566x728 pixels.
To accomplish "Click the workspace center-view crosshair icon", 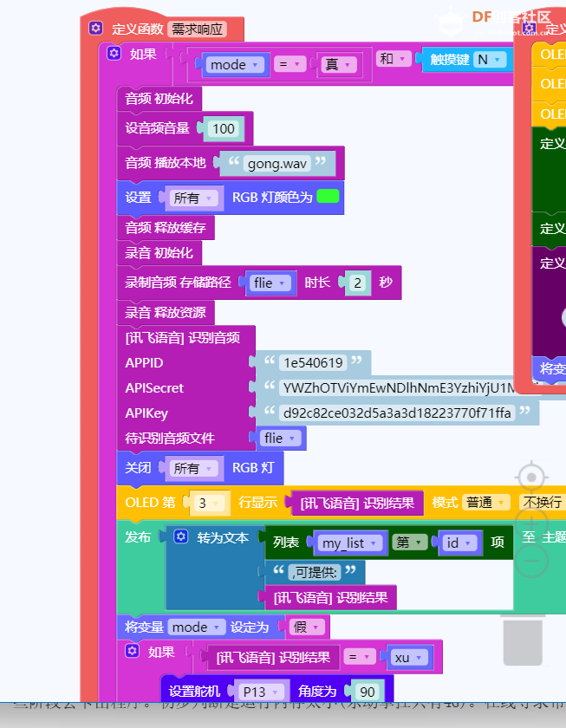I will (x=531, y=477).
